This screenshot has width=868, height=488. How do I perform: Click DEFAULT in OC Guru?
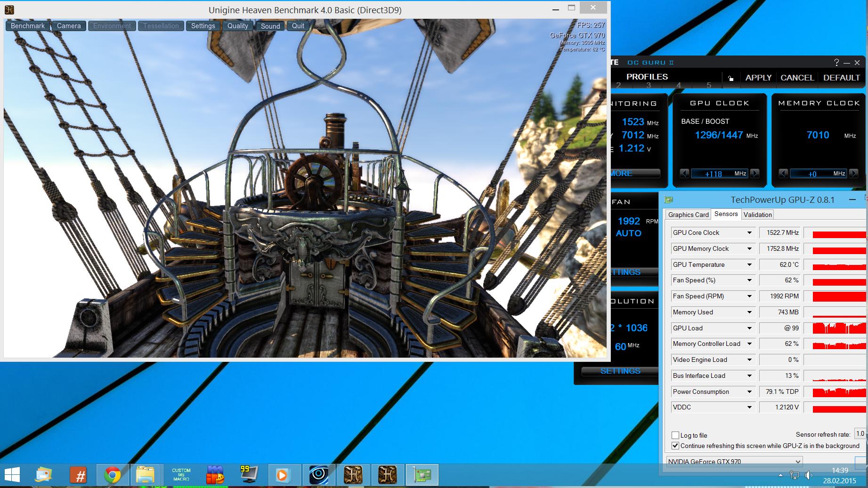pos(842,78)
